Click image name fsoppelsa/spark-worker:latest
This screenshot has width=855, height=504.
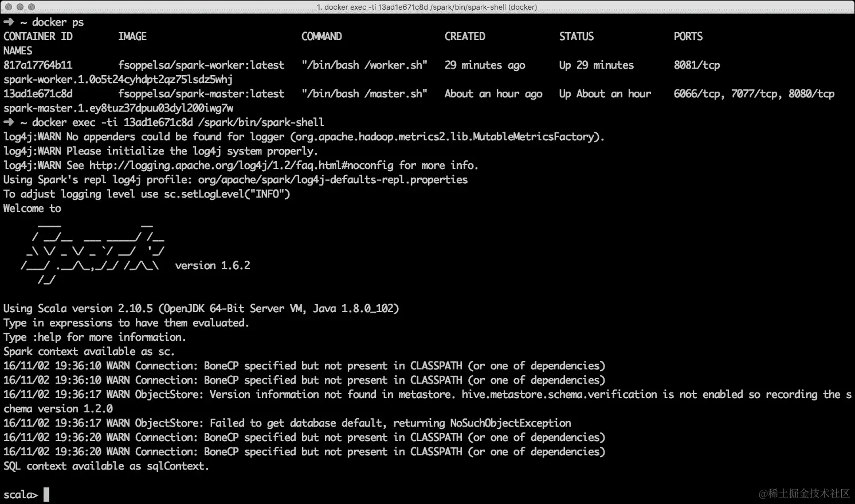click(201, 65)
